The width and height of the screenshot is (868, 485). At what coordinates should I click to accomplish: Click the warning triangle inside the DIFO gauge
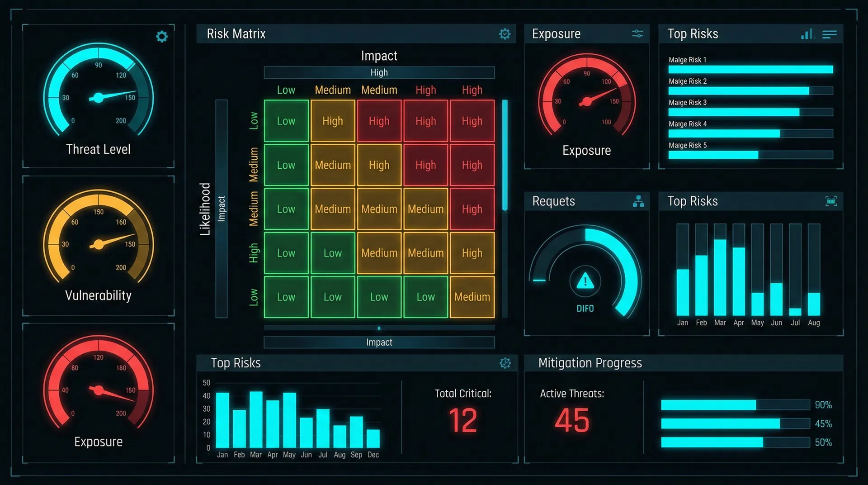point(585,281)
